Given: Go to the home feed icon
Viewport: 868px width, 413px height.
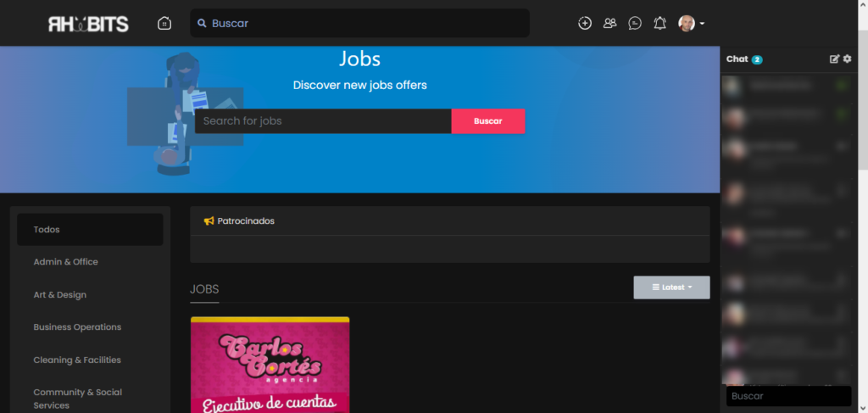Looking at the screenshot, I should [x=164, y=23].
